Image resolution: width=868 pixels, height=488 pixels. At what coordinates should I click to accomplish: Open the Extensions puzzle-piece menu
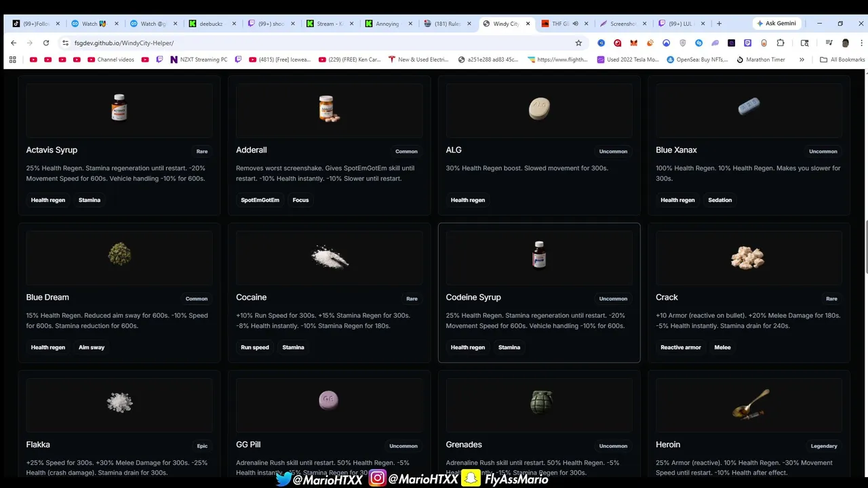(x=781, y=43)
